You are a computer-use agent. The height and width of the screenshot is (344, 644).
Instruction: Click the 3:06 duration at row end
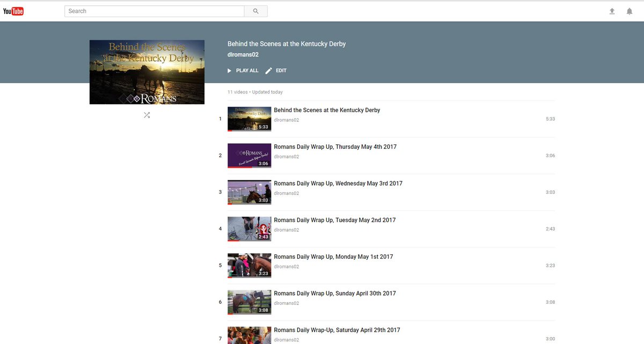550,156
